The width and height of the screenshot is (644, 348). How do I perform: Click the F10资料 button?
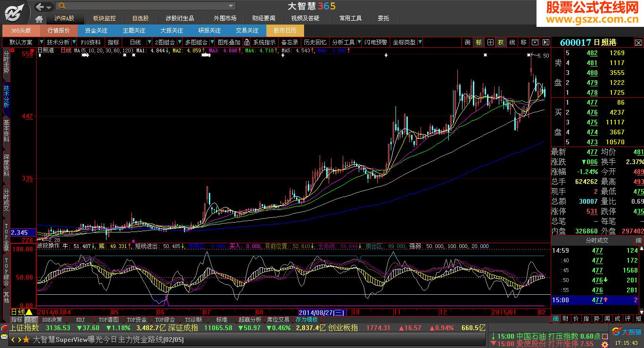(91, 42)
